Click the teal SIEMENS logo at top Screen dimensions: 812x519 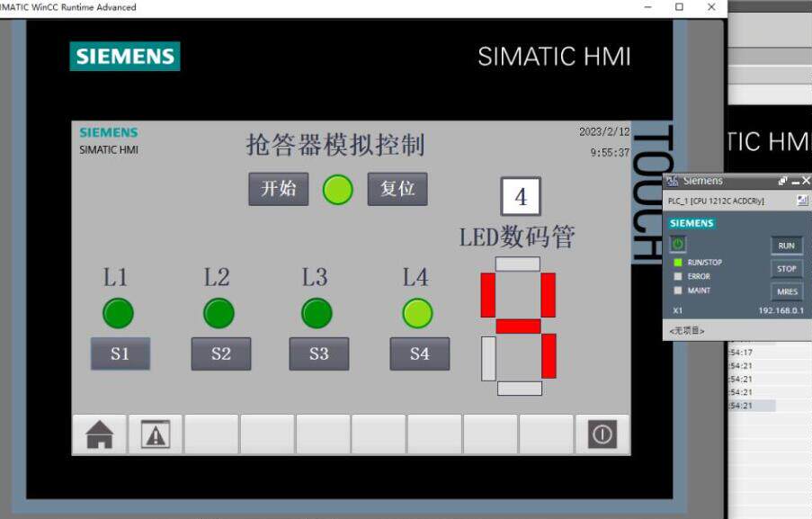[125, 56]
